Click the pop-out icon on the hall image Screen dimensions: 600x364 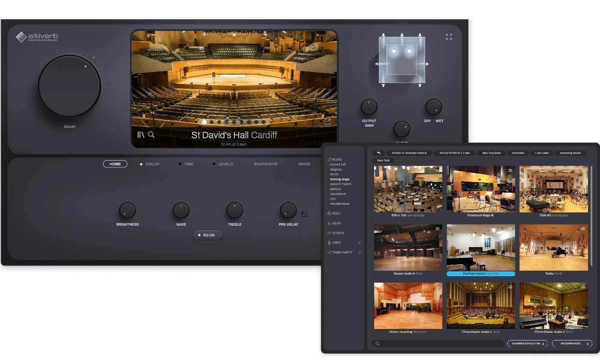tap(327, 122)
